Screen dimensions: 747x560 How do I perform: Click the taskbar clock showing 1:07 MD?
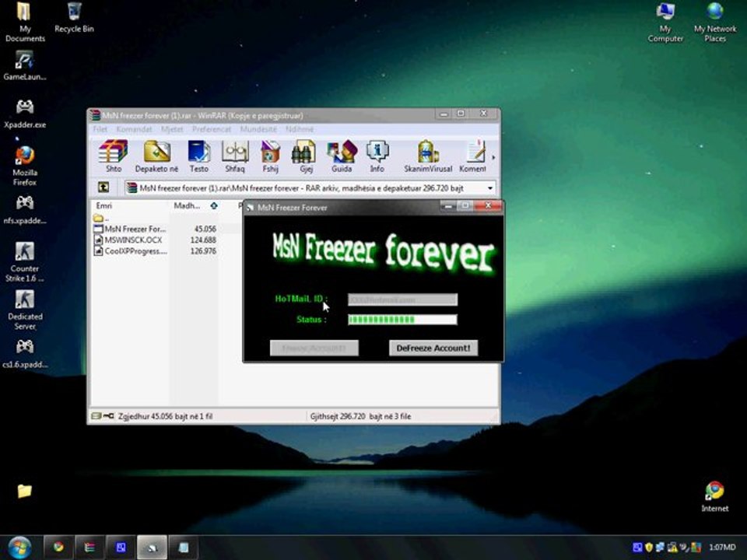tap(722, 547)
